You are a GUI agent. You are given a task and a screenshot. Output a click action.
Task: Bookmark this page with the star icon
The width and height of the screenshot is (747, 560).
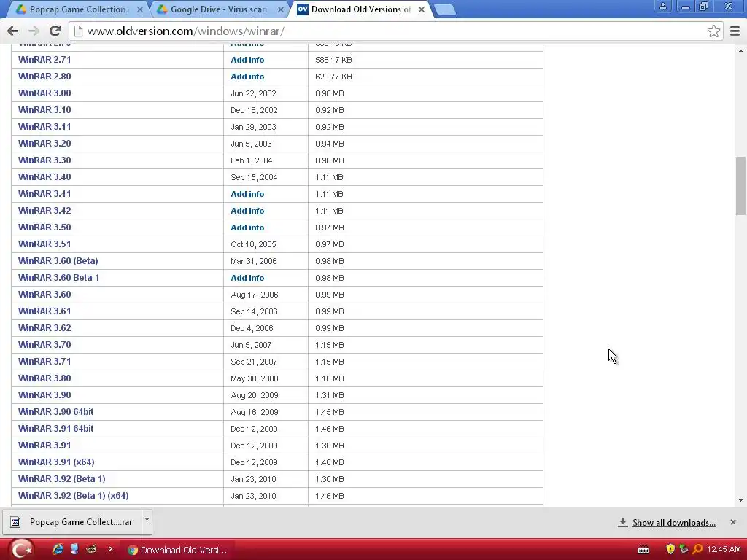(x=713, y=31)
